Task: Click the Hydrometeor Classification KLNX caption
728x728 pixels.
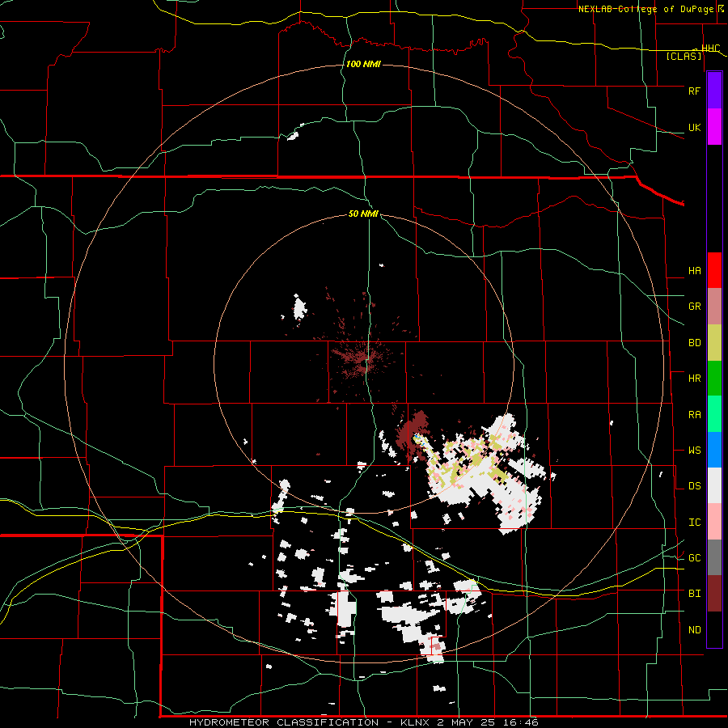Action: (x=363, y=722)
